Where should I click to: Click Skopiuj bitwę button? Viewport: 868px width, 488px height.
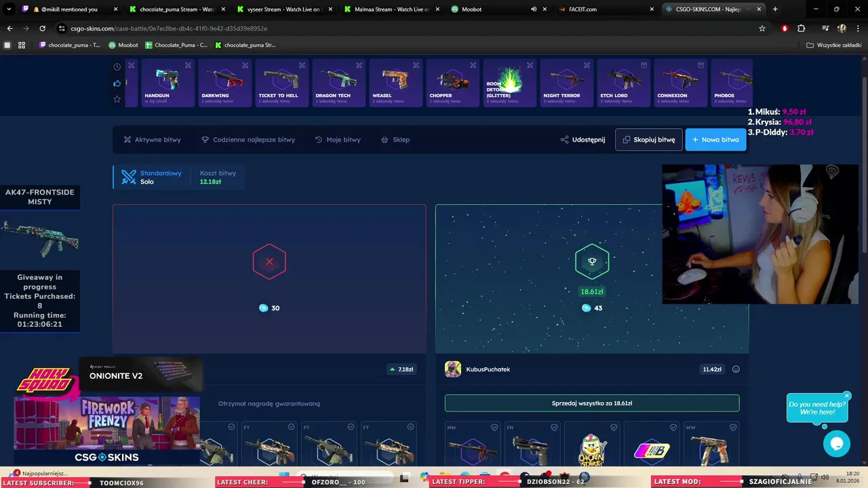(x=649, y=140)
